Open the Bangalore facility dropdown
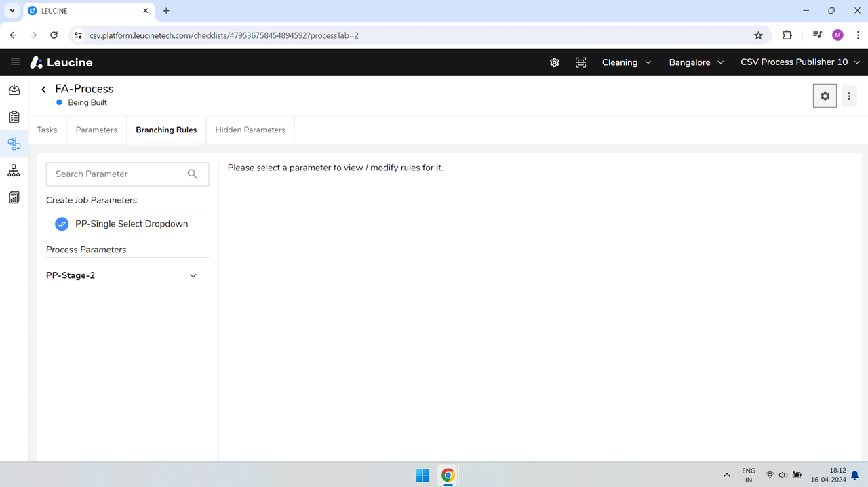The width and height of the screenshot is (868, 487). point(696,62)
